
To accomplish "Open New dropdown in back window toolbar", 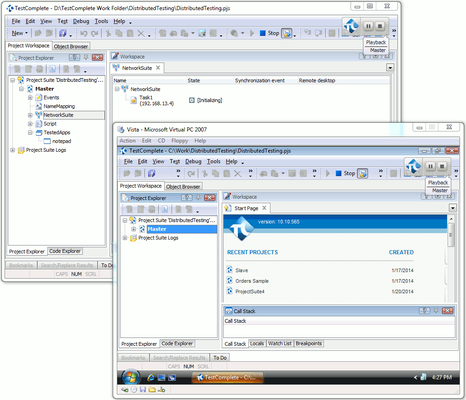I will [20, 33].
